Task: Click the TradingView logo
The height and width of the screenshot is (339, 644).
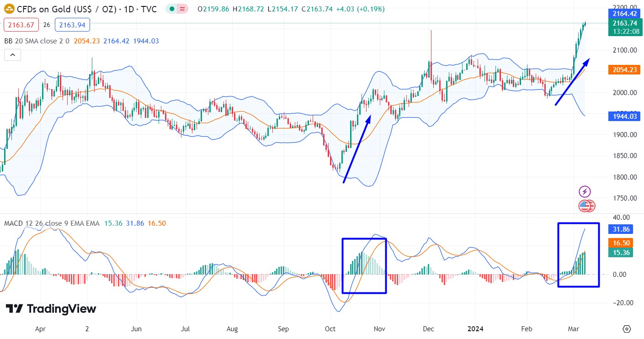Action: coord(51,309)
